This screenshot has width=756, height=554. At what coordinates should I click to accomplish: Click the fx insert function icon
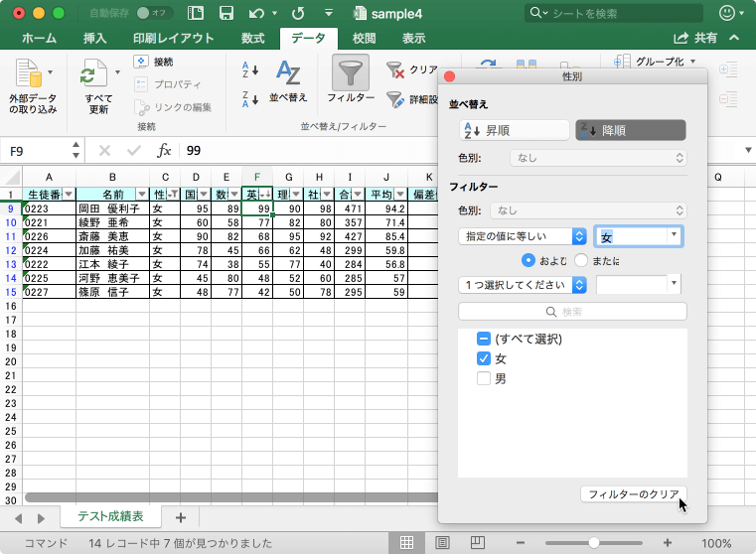tap(164, 151)
